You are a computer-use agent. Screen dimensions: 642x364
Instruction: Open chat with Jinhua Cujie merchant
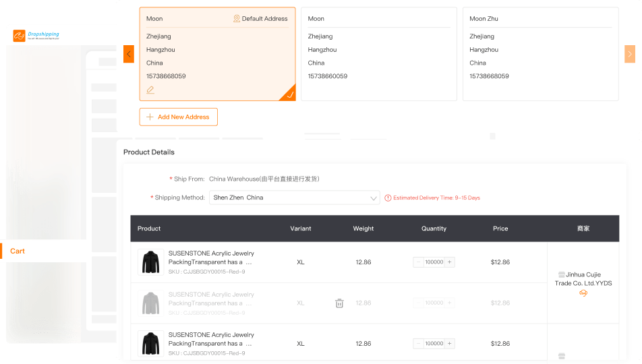pyautogui.click(x=583, y=293)
